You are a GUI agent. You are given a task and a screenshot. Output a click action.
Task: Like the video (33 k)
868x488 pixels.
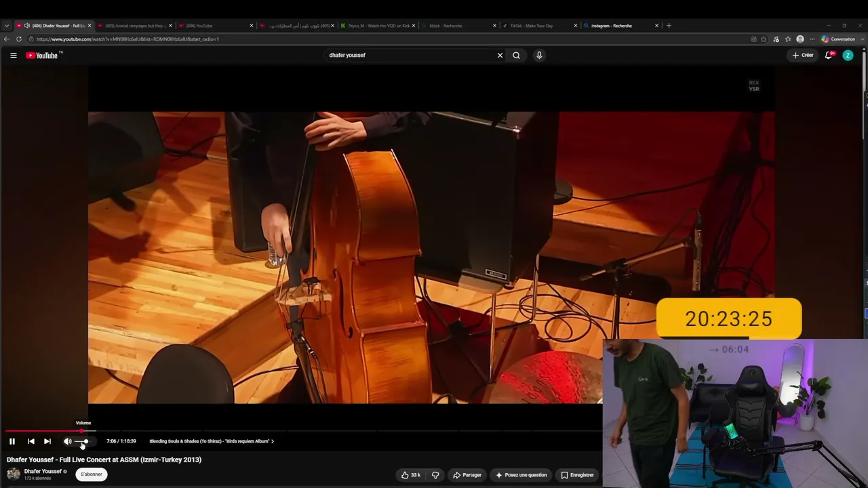point(411,475)
